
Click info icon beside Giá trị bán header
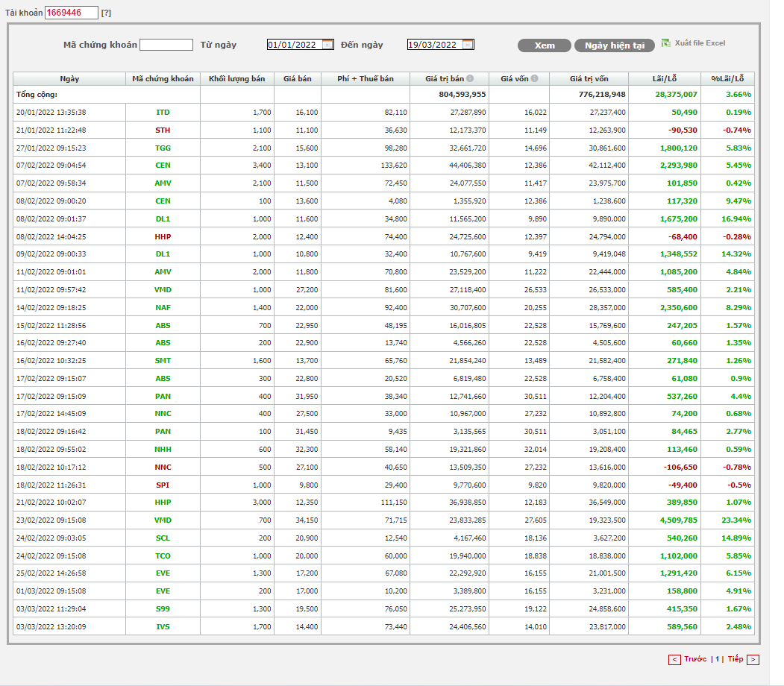pyautogui.click(x=470, y=78)
